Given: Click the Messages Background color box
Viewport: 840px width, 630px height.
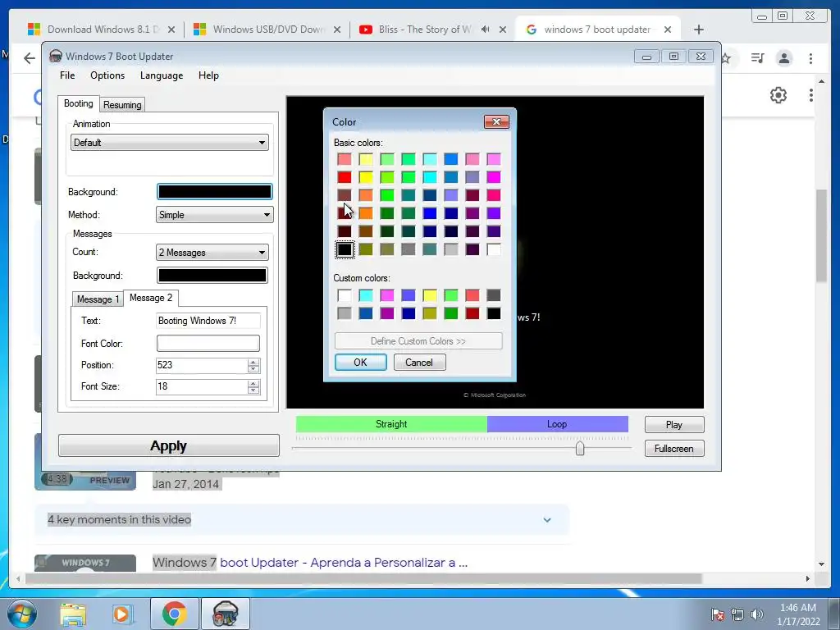Looking at the screenshot, I should click(x=212, y=276).
